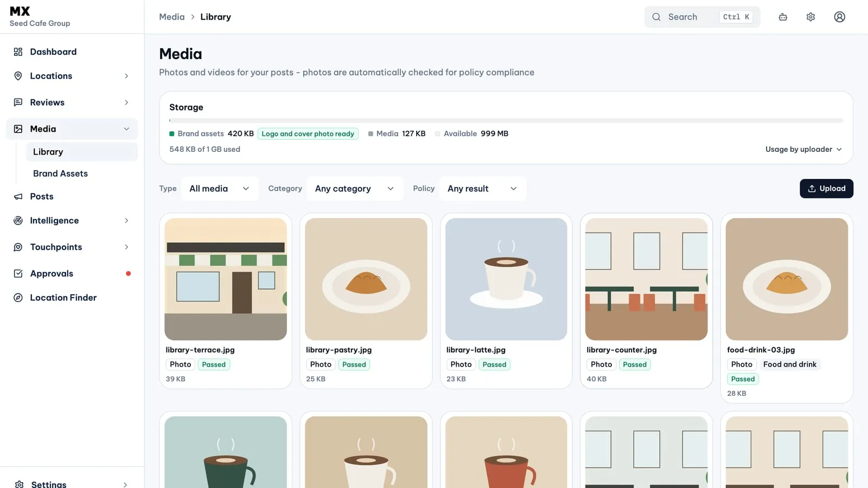Click into the Search field
This screenshot has width=868, height=488.
click(702, 17)
